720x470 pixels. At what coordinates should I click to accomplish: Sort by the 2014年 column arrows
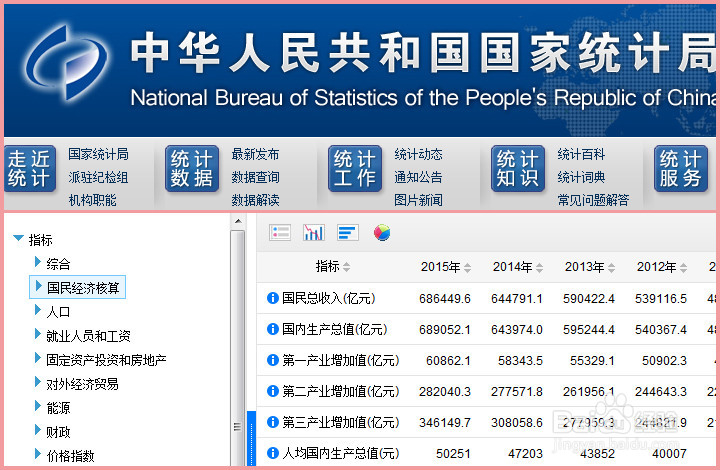(x=540, y=268)
